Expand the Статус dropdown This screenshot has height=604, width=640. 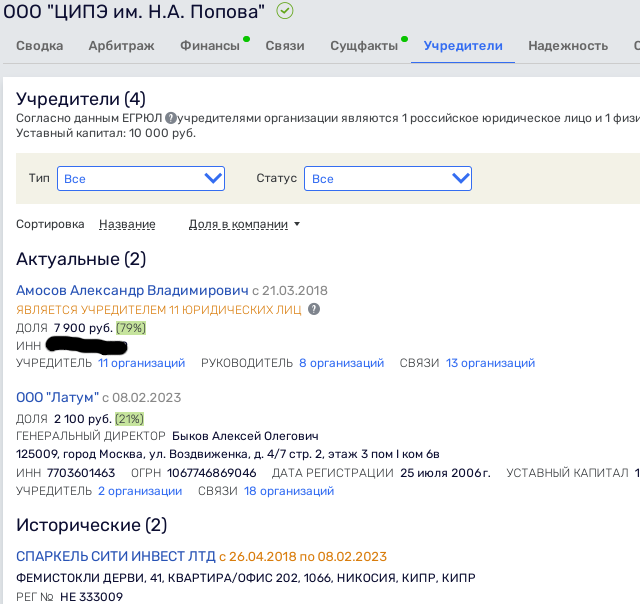point(388,178)
